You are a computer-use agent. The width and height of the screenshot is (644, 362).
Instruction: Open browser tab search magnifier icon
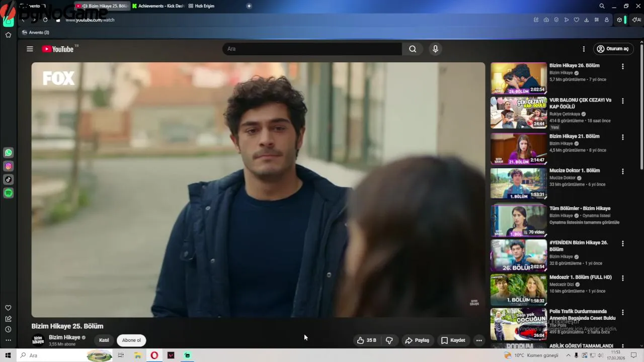click(x=602, y=6)
